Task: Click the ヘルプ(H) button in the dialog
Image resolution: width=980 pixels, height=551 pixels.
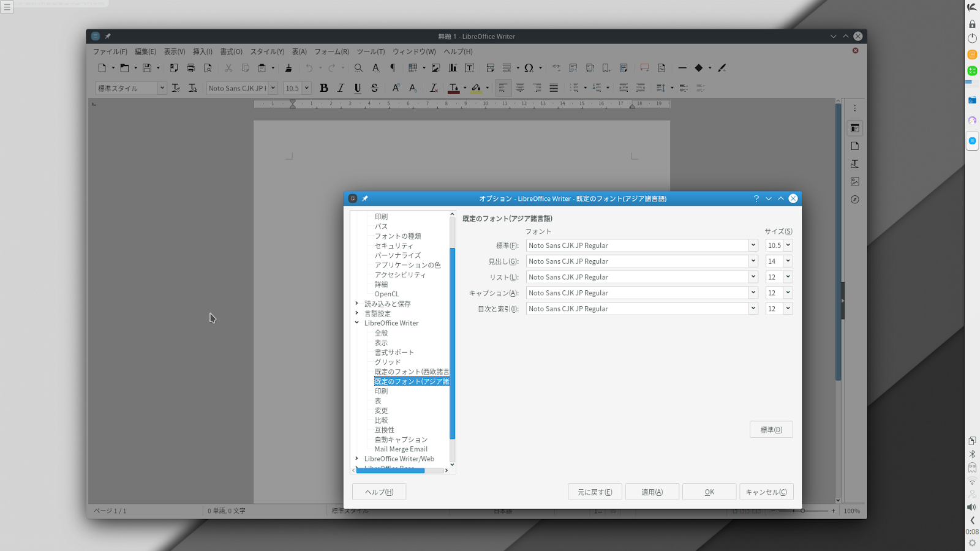Action: [379, 492]
